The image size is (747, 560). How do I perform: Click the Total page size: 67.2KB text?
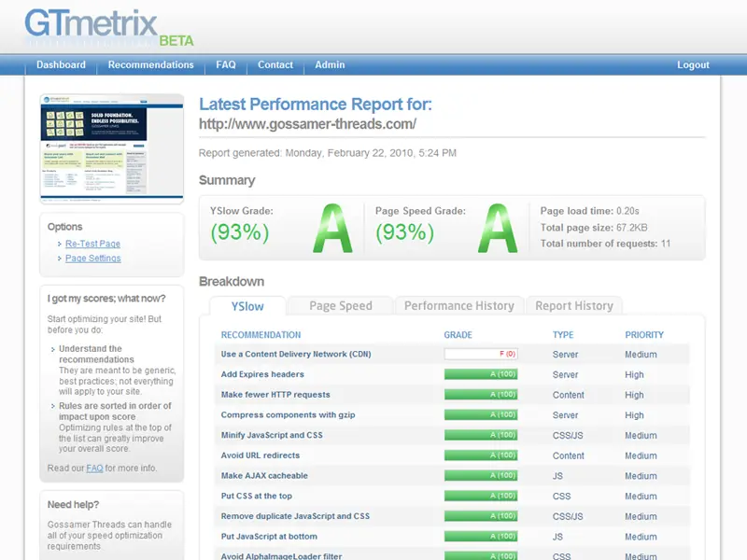594,228
